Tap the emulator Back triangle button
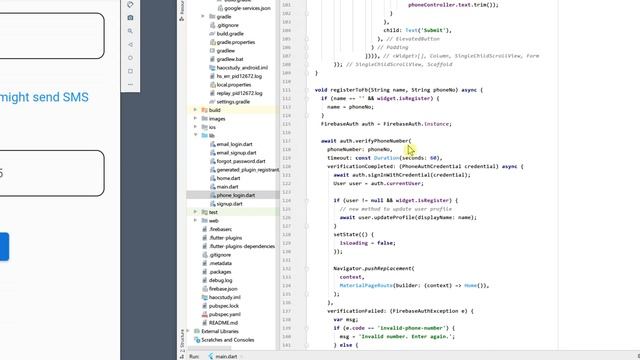The width and height of the screenshot is (640, 360). (130, 44)
